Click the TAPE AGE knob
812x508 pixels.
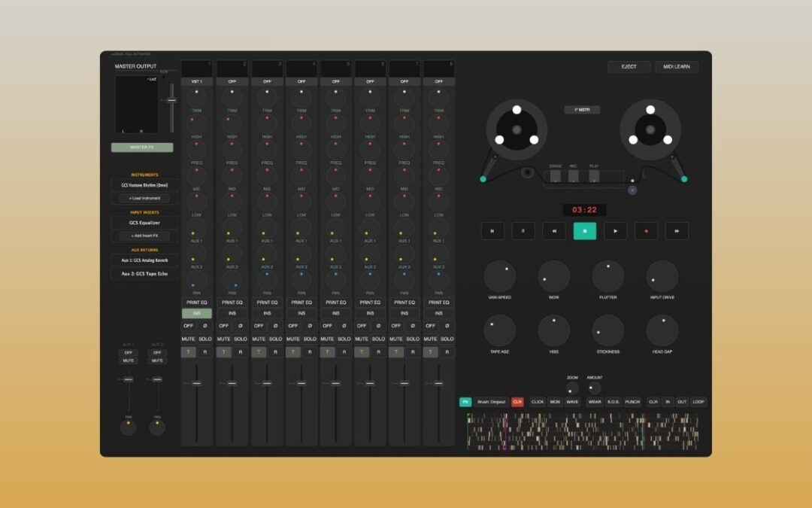click(500, 330)
